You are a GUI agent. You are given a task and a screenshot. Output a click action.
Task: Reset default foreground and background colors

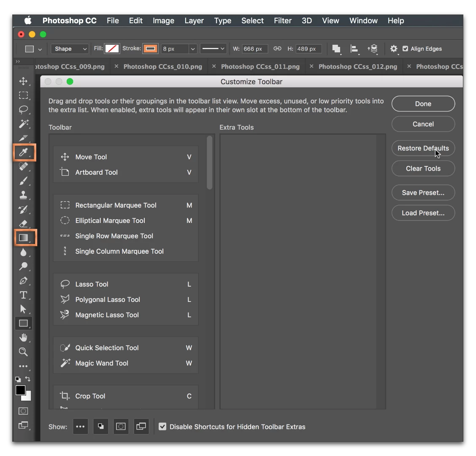pos(18,379)
